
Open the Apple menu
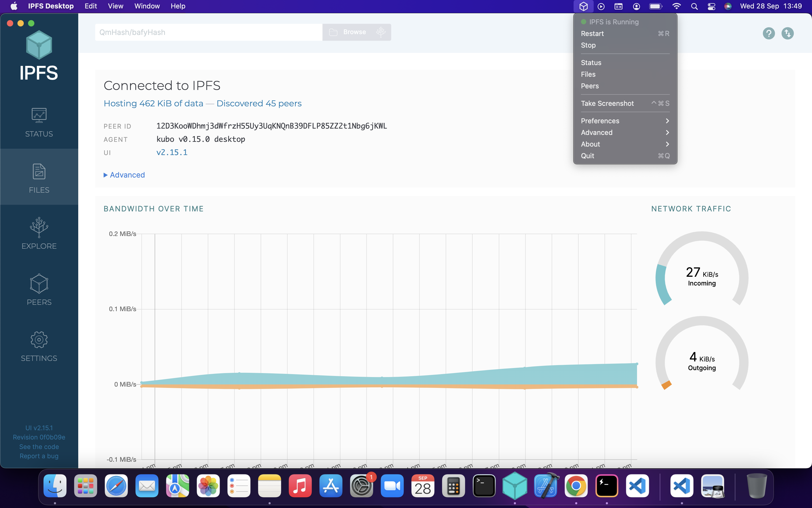point(14,6)
